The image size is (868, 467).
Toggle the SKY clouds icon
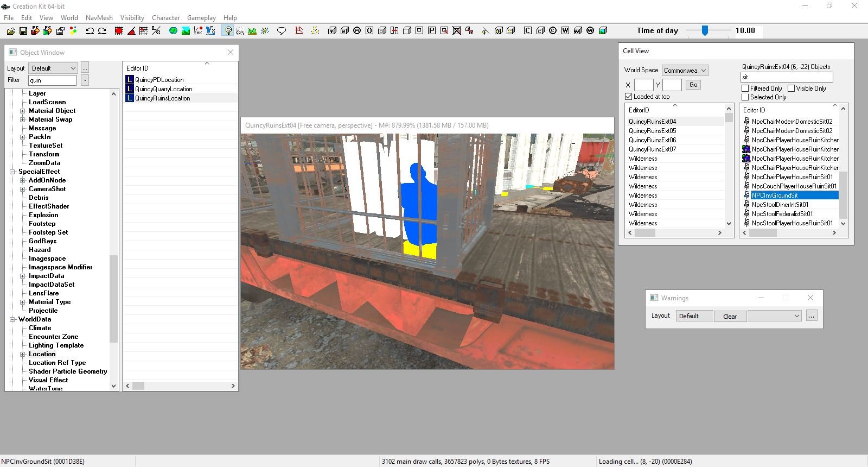(x=240, y=31)
